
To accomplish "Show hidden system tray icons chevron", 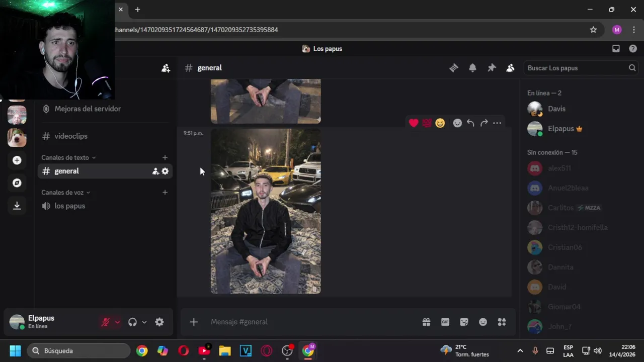I will click(x=520, y=350).
